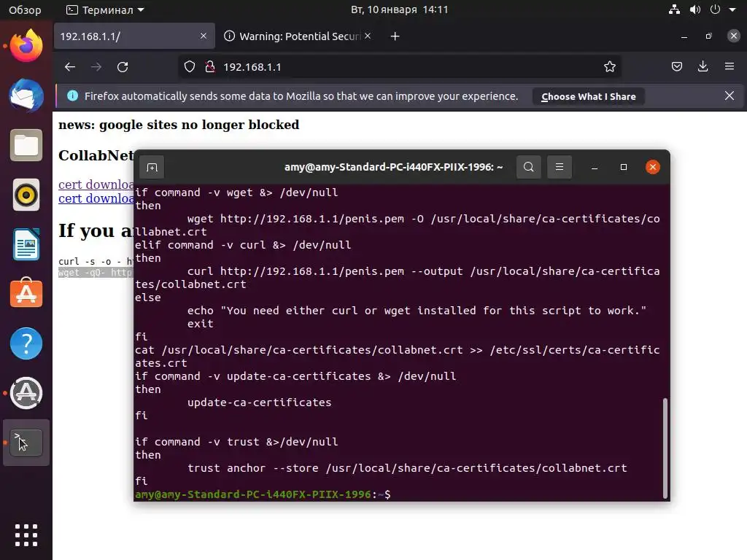Click the power icon in top bar
747x560 pixels.
tap(715, 9)
